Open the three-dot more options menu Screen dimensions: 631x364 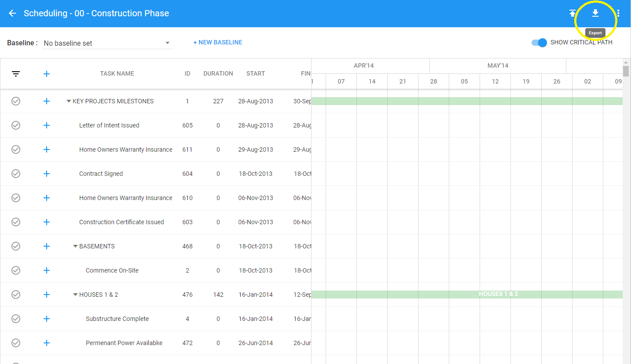point(618,13)
